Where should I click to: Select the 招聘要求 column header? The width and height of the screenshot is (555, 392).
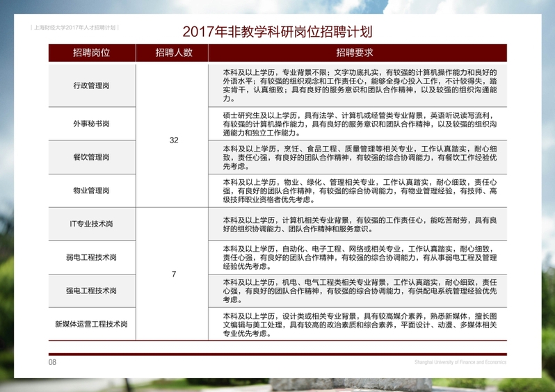355,53
